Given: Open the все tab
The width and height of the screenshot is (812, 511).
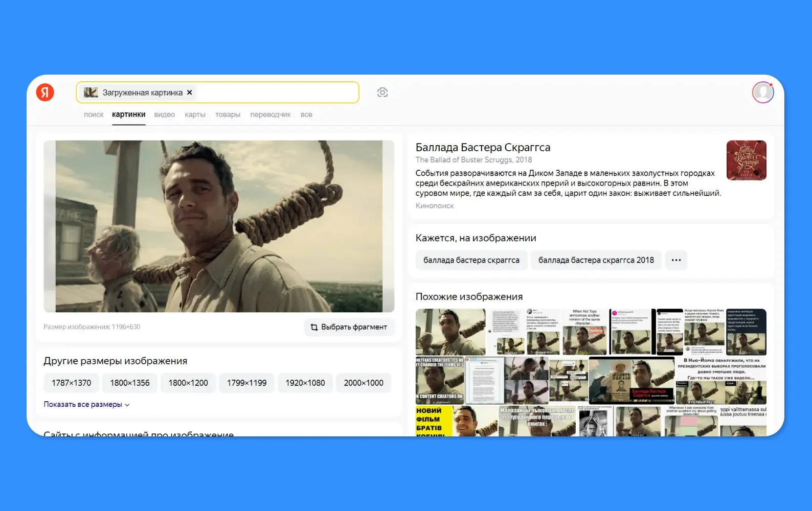Looking at the screenshot, I should click(x=306, y=114).
